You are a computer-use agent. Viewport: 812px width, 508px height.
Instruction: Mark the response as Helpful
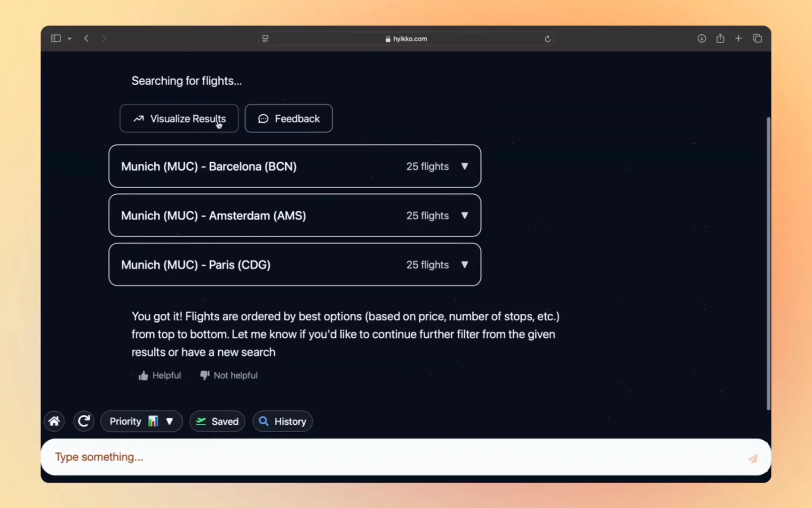[159, 375]
